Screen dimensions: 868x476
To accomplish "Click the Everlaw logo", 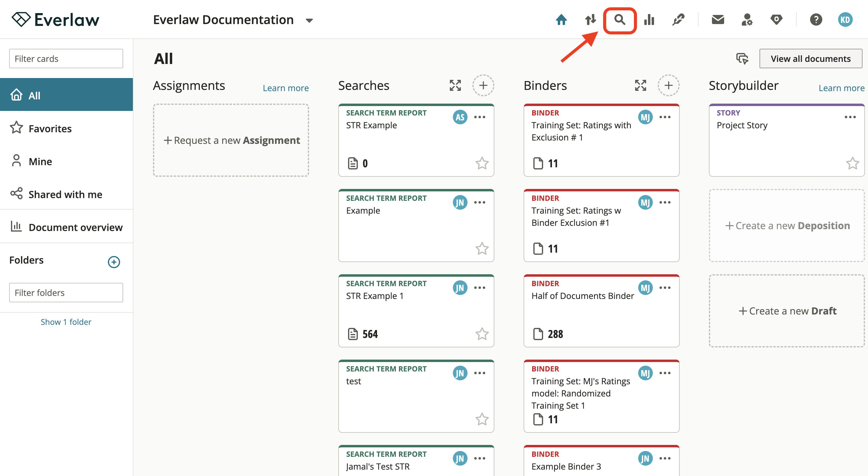I will (55, 20).
